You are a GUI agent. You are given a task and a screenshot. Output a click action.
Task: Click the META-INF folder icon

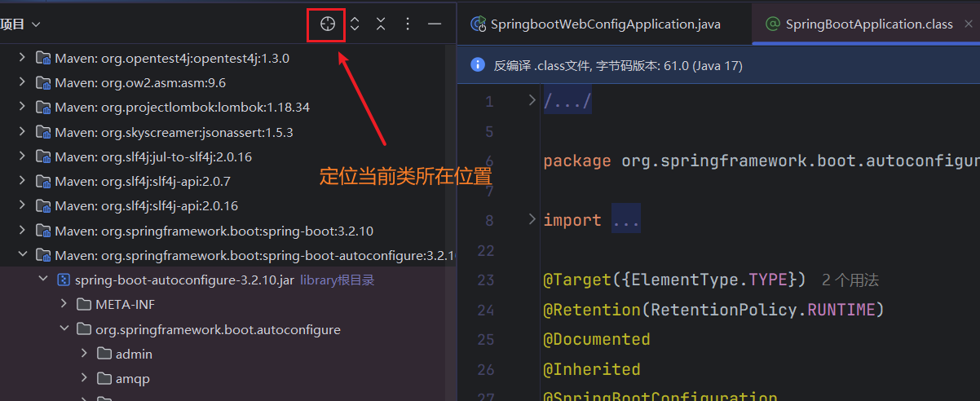tap(83, 305)
